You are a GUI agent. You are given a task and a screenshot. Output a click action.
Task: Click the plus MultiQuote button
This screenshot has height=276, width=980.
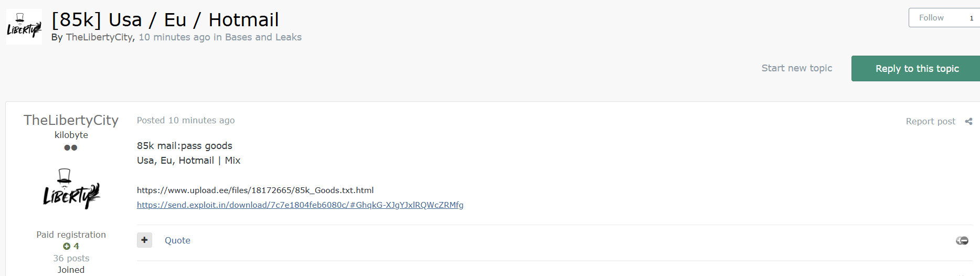pyautogui.click(x=144, y=240)
